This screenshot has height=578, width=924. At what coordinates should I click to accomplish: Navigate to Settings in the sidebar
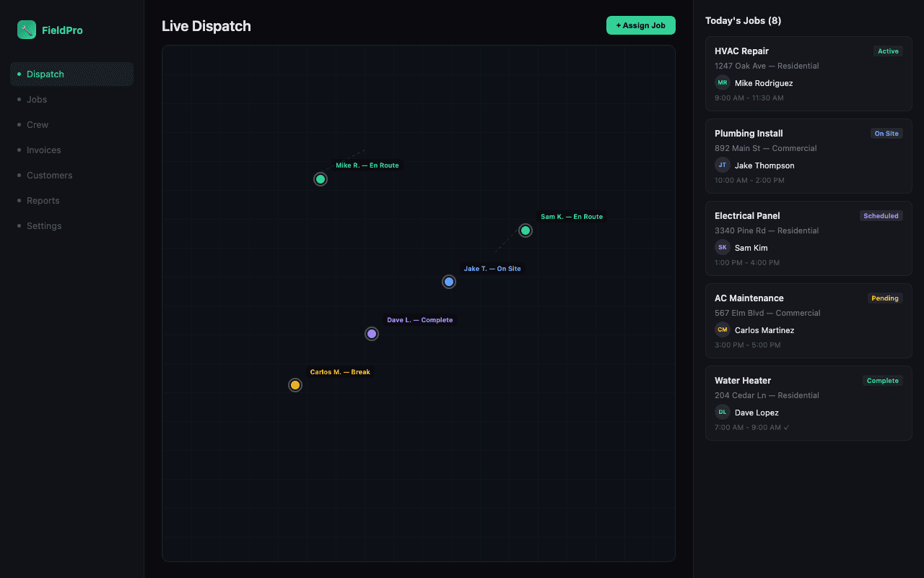44,226
